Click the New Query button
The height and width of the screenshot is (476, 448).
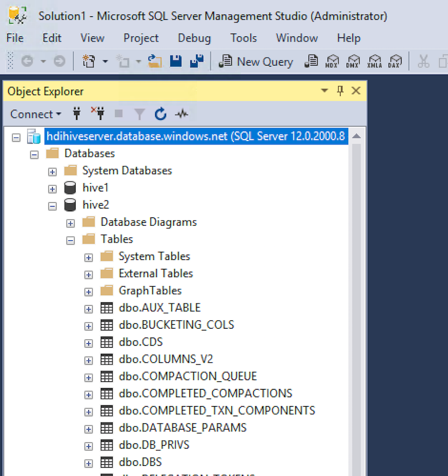coord(256,62)
